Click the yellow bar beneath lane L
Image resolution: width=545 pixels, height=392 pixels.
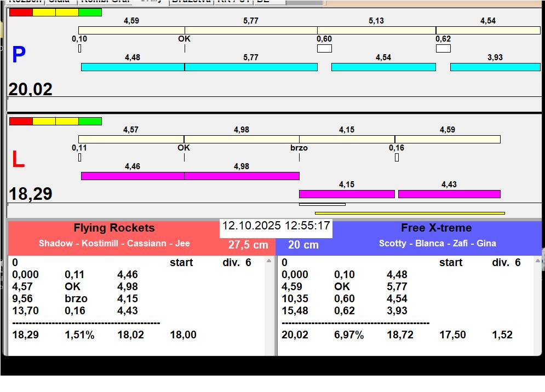click(409, 213)
